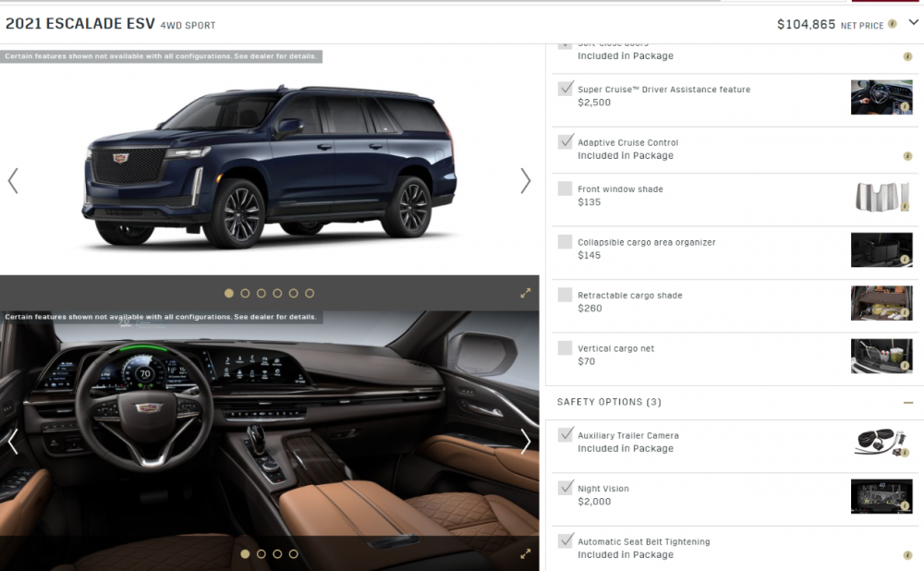This screenshot has width=924, height=571.
Task: Show next interior image
Action: click(x=525, y=442)
